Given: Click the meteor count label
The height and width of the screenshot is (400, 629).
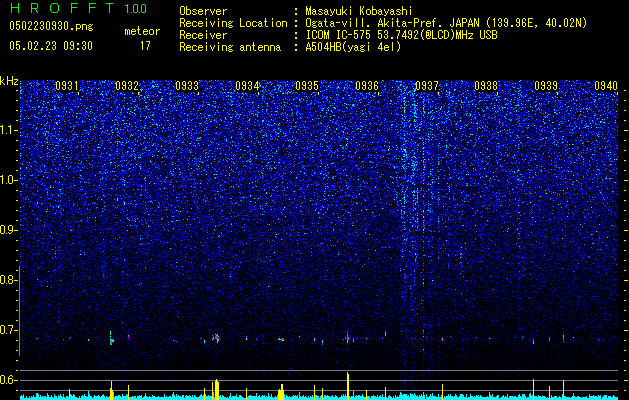Looking at the screenshot, I should click(x=142, y=31).
